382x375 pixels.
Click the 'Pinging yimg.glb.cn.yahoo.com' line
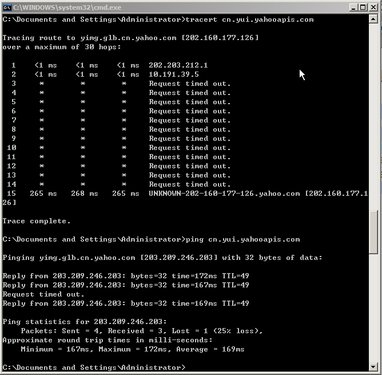coord(162,258)
